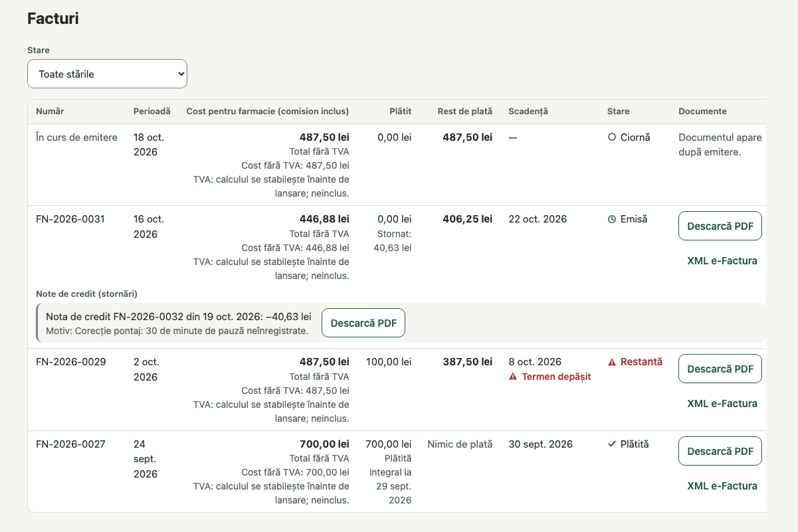Click the Ciornă draft status circle icon
Screen dimensions: 798x532
click(x=612, y=137)
